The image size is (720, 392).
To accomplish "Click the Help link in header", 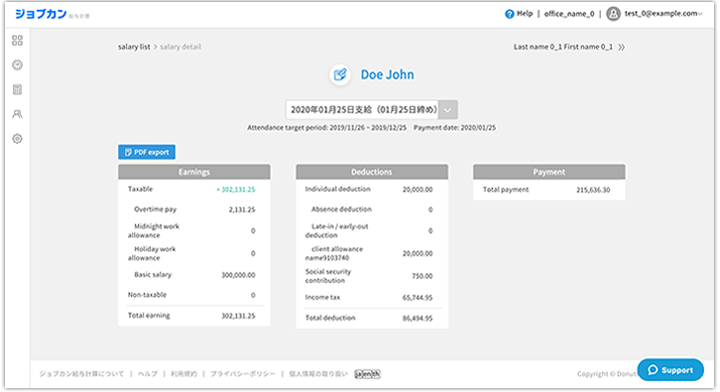I will pyautogui.click(x=524, y=14).
